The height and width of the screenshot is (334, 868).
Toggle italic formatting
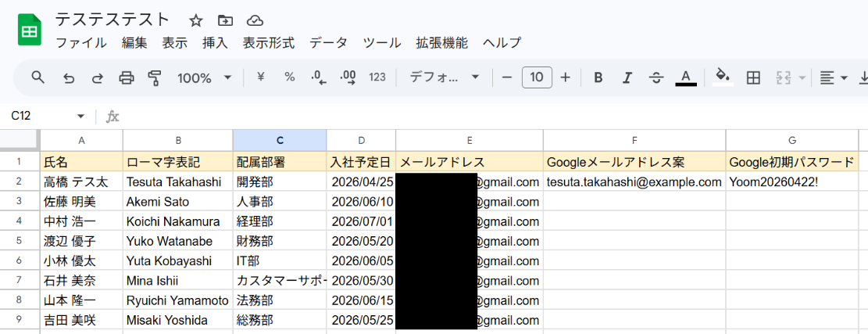tap(627, 77)
